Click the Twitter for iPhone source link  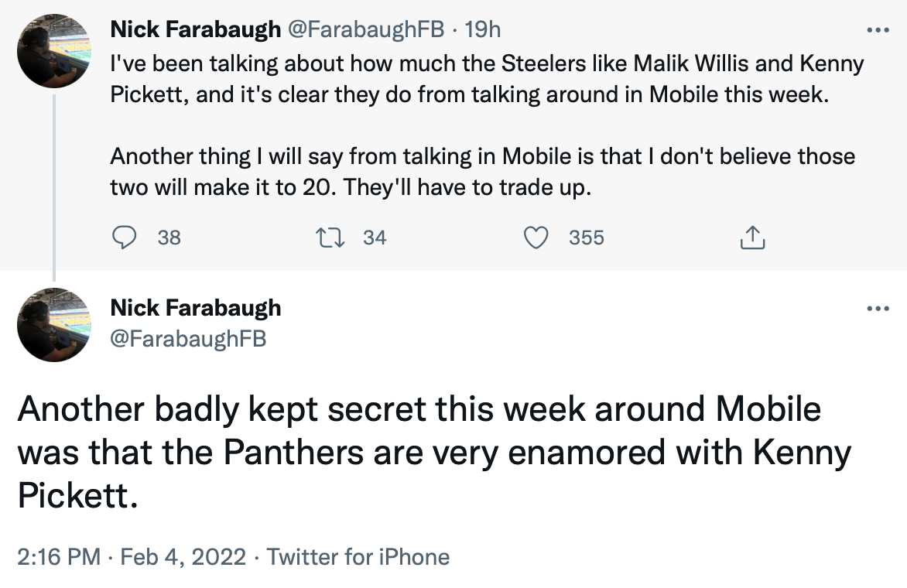tap(358, 557)
